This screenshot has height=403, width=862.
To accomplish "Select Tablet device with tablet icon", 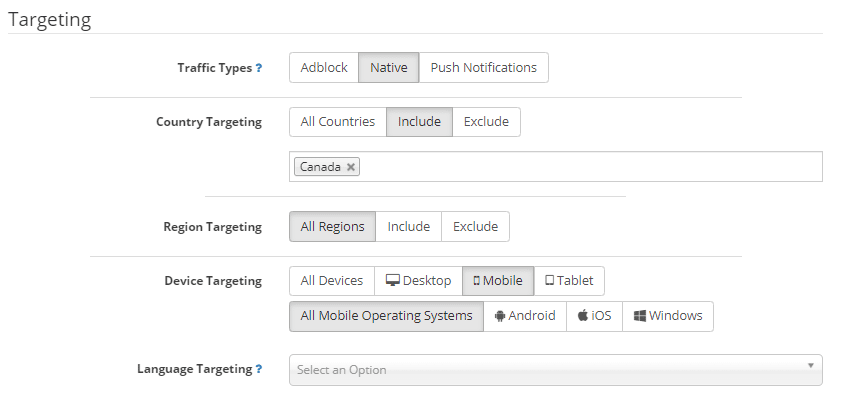I will coord(569,281).
